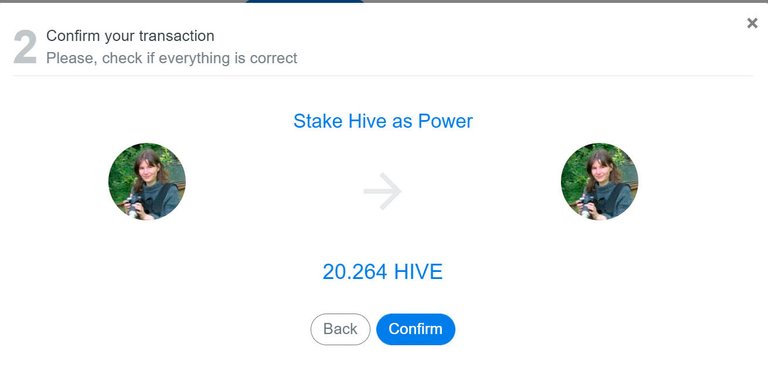The width and height of the screenshot is (768, 365).
Task: Click the blue Confirm button
Action: 415,329
